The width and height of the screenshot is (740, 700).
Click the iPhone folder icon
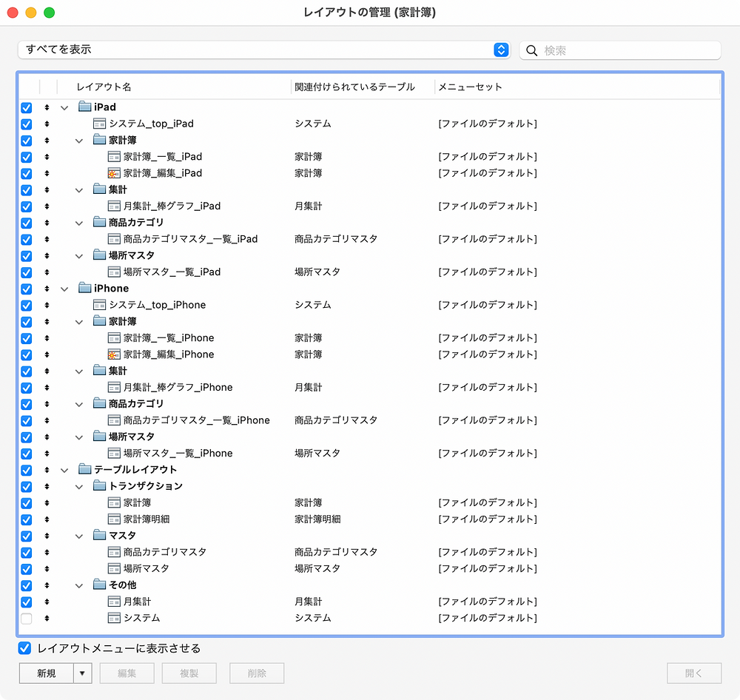click(x=84, y=288)
